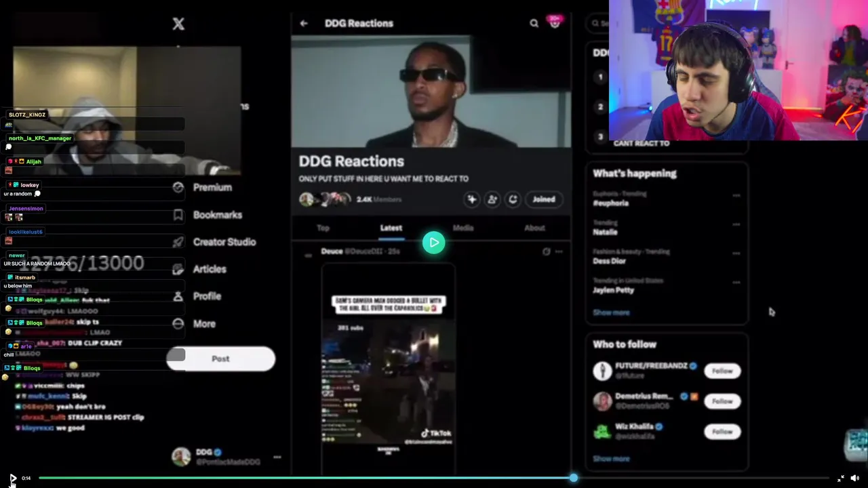Click the Articles icon in sidebar
The image size is (868, 488).
pyautogui.click(x=178, y=269)
